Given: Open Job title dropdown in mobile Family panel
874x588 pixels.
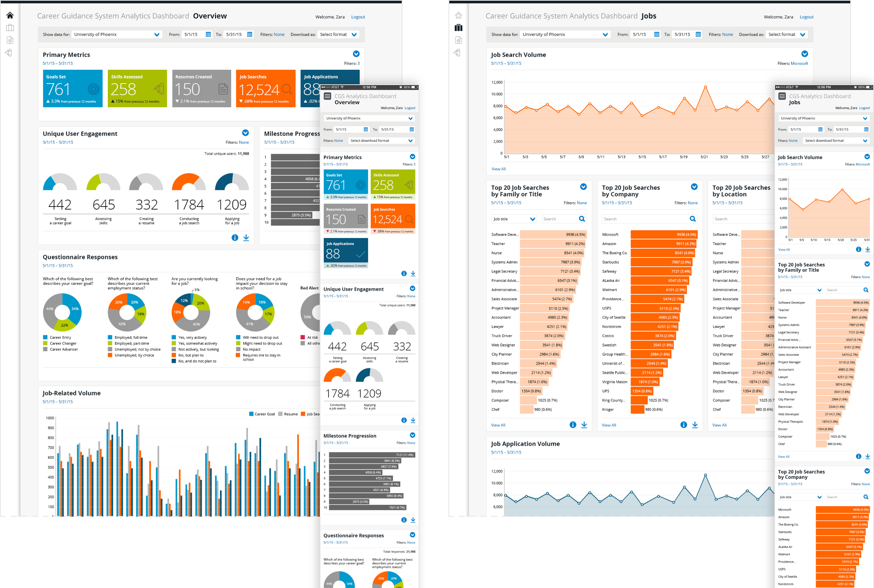Looking at the screenshot, I should coord(800,290).
